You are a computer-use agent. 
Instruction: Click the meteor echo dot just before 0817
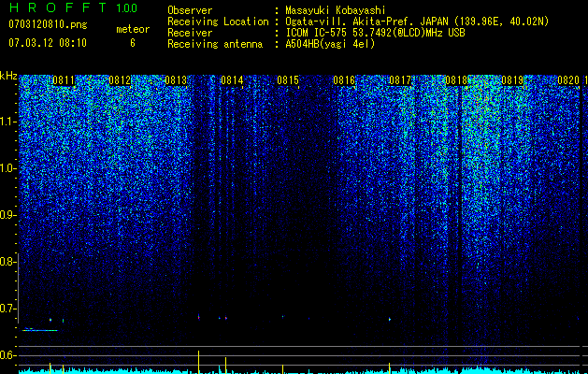(390, 319)
